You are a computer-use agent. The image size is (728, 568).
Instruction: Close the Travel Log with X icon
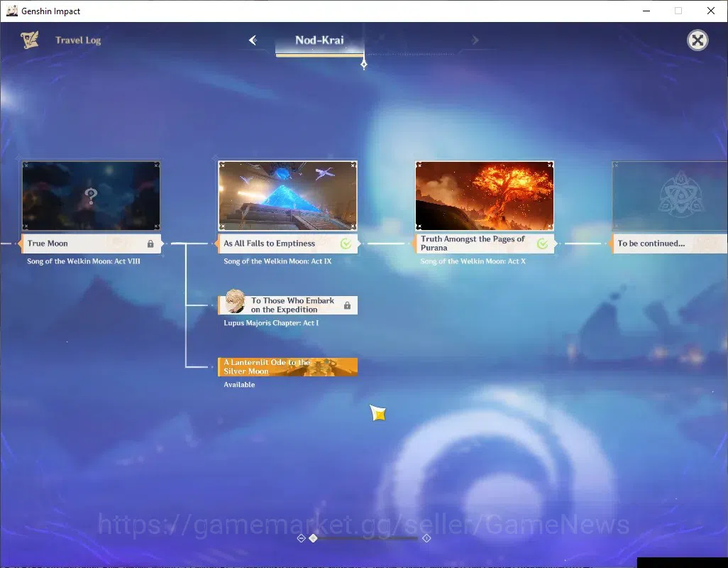pos(697,40)
